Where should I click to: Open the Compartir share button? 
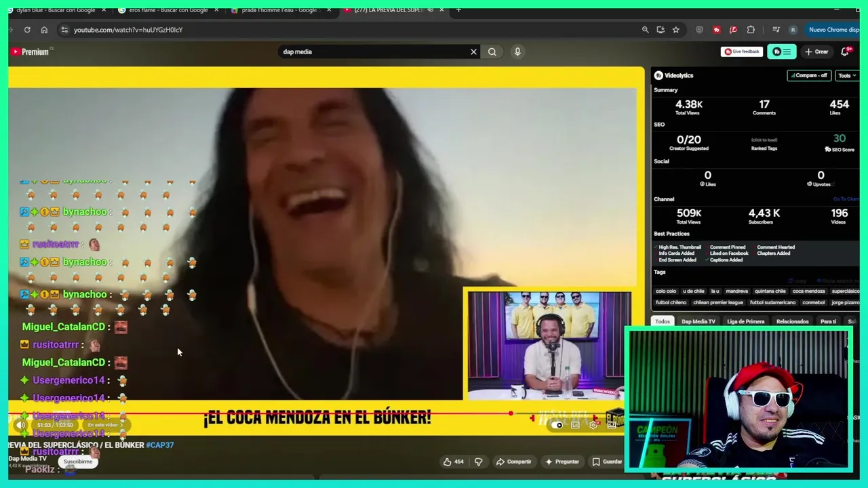[x=513, y=462]
